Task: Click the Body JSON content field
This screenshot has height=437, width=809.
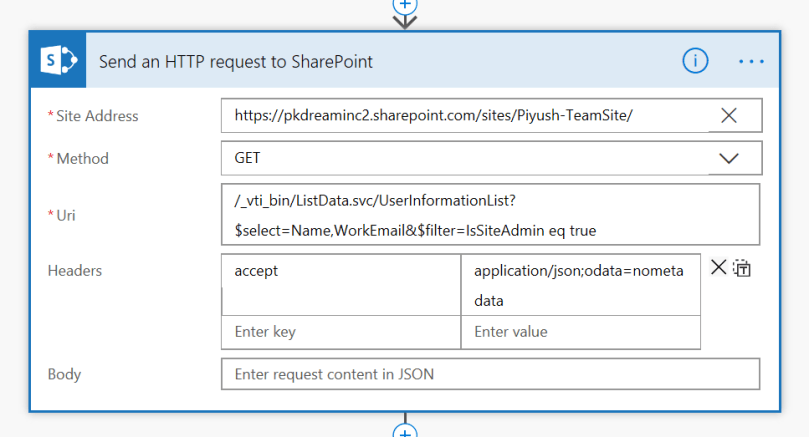Action: 491,374
